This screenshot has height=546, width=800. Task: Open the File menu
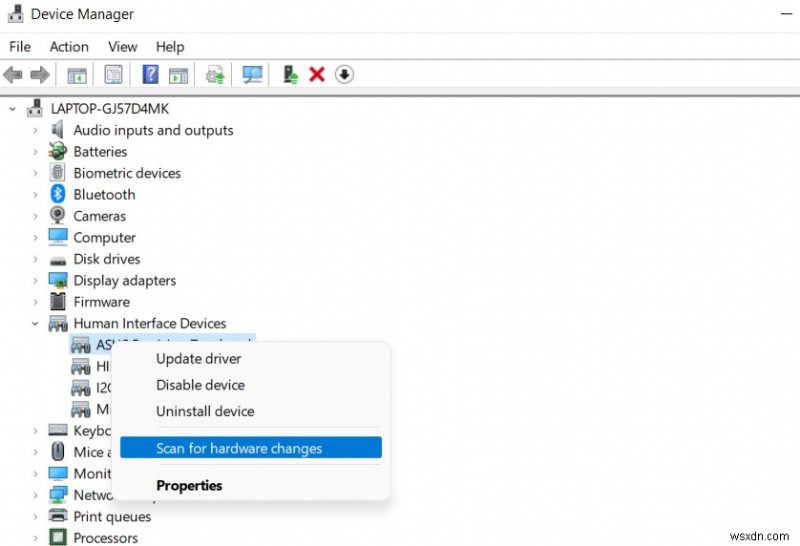20,47
